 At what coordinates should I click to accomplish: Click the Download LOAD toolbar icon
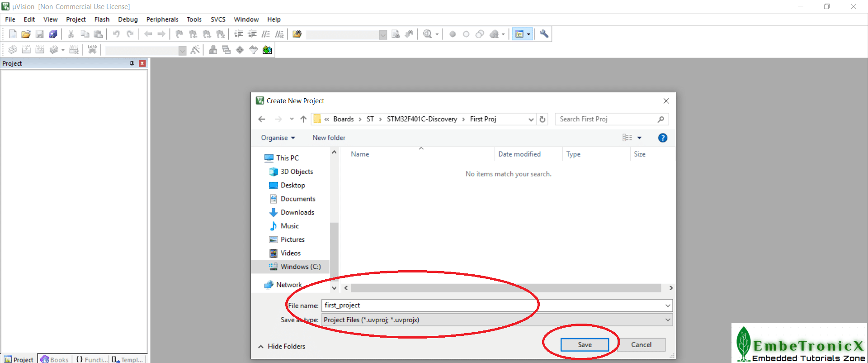tap(92, 49)
